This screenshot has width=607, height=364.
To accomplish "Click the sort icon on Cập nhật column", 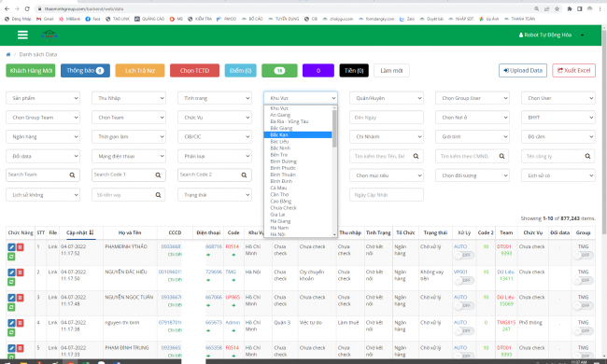I will [92, 233].
